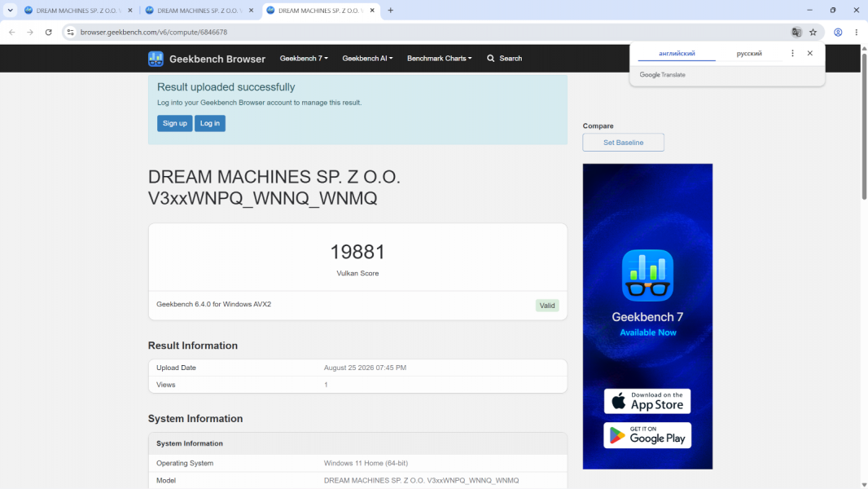Click the Available Now ad text
The height and width of the screenshot is (489, 868).
[647, 333]
